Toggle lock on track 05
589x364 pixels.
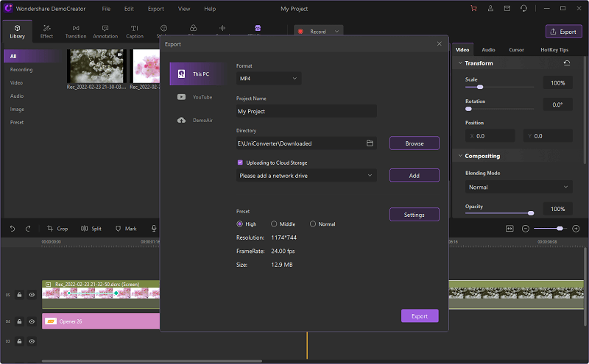19,295
